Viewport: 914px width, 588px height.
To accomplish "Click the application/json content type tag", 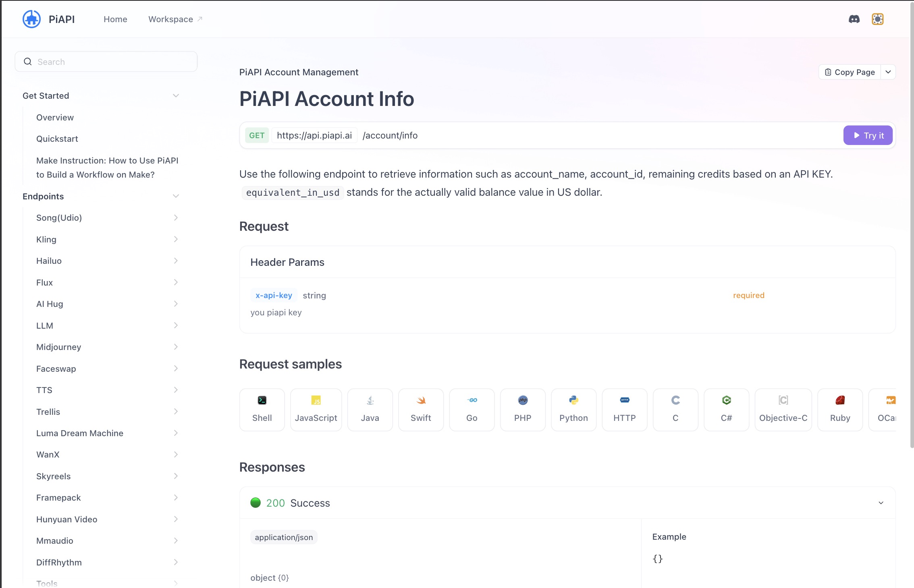I will 284,537.
